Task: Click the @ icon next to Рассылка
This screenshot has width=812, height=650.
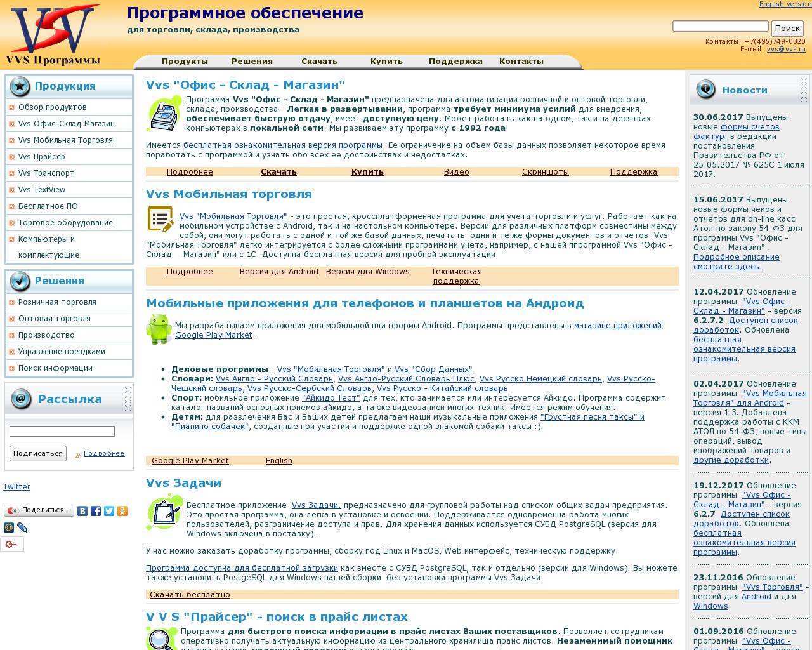Action: click(x=21, y=399)
